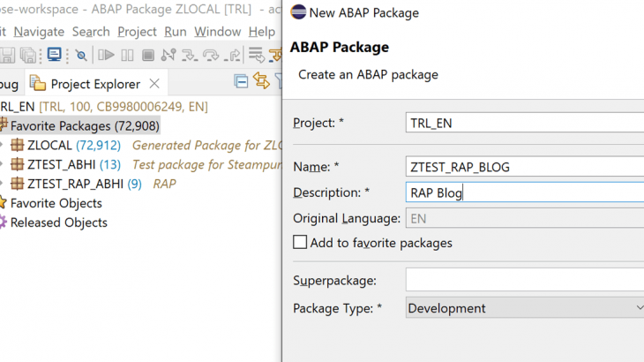The image size is (644, 362).
Task: Switch to the Project Explorer tab
Action: pyautogui.click(x=94, y=84)
